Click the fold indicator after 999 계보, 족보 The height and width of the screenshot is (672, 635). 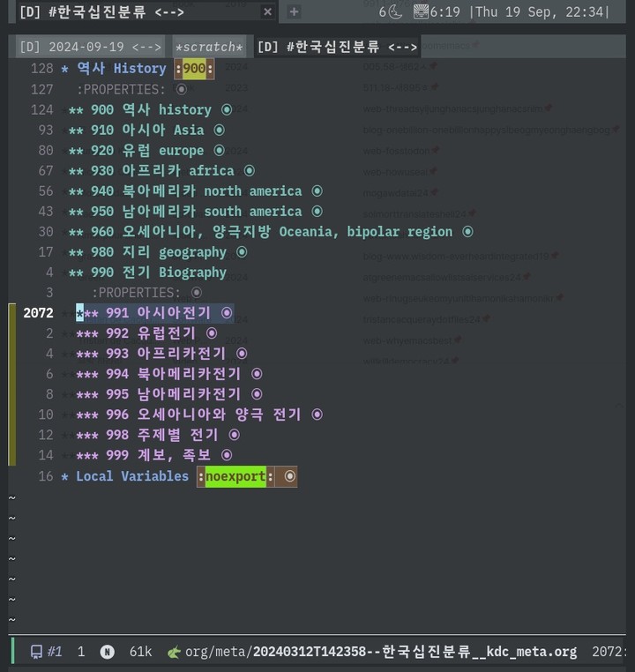point(227,455)
